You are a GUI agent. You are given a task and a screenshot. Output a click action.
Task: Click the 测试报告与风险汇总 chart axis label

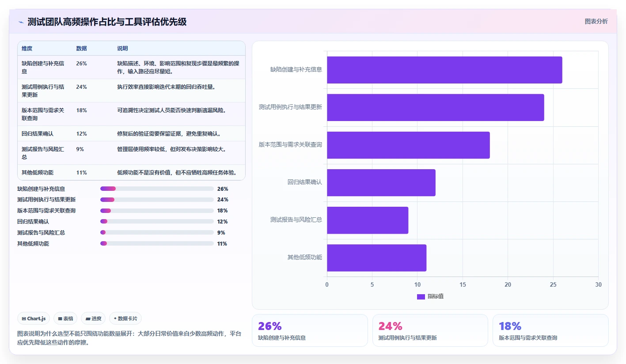click(296, 220)
